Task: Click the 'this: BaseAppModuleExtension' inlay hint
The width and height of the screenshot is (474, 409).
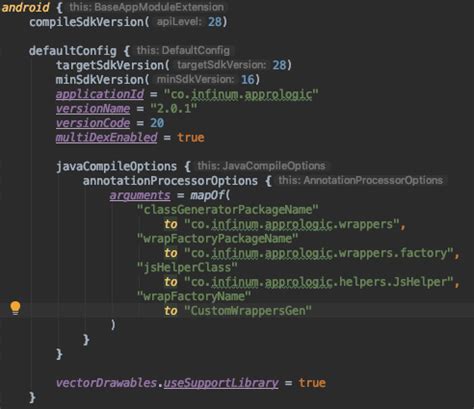Action: point(147,7)
